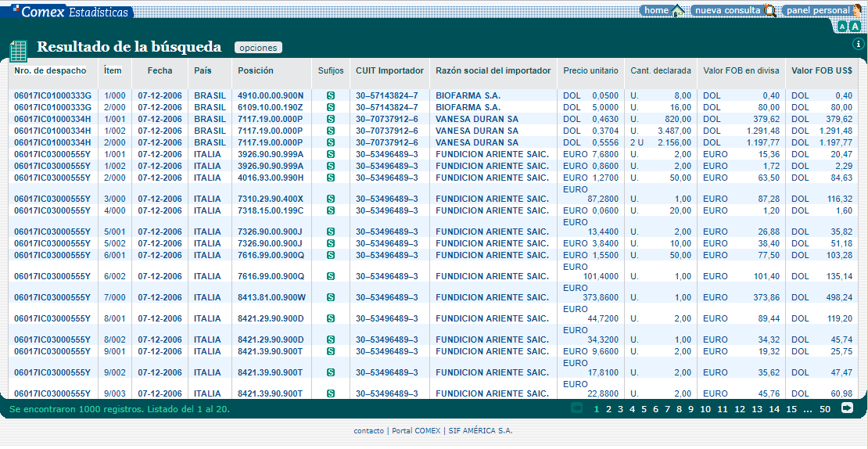868x449 pixels.
Task: Open SIF AMÉRICA S.A. footer link
Action: click(x=480, y=431)
